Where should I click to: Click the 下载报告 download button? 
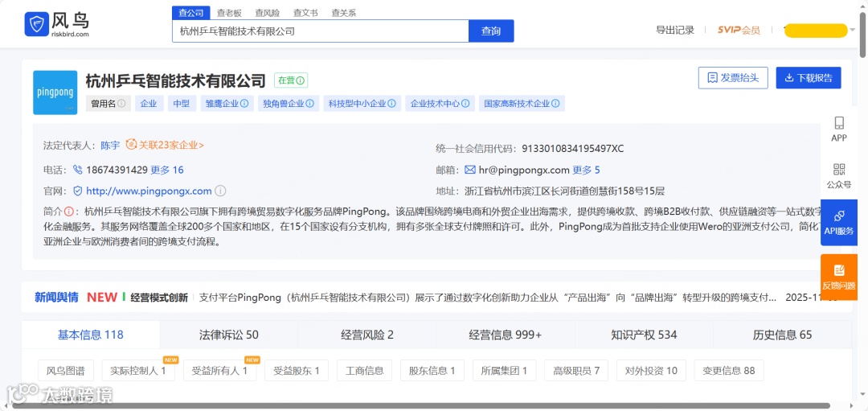pyautogui.click(x=809, y=78)
